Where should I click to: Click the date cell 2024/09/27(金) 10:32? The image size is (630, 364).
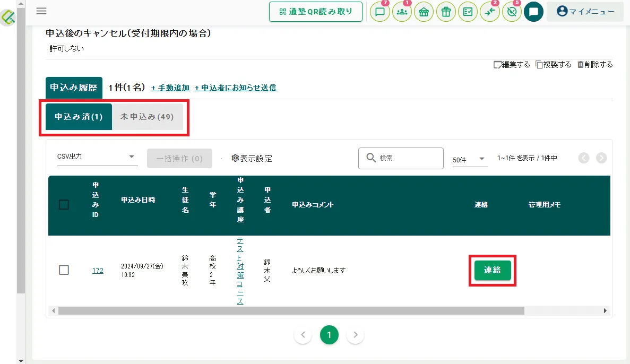142,271
